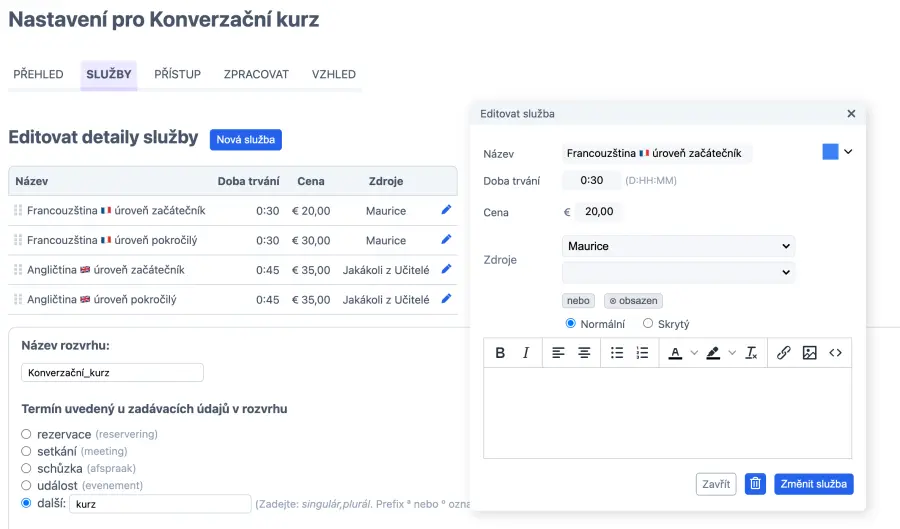Open the VZHLED tab
This screenshot has width=900, height=529.
point(333,75)
